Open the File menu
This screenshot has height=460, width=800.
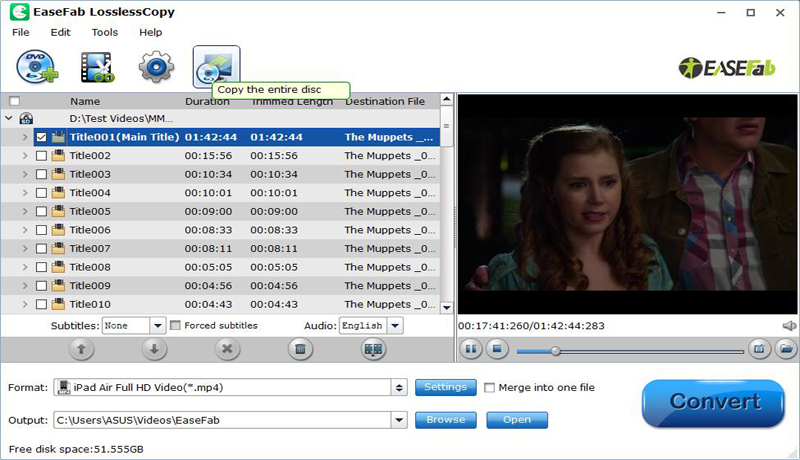21,32
